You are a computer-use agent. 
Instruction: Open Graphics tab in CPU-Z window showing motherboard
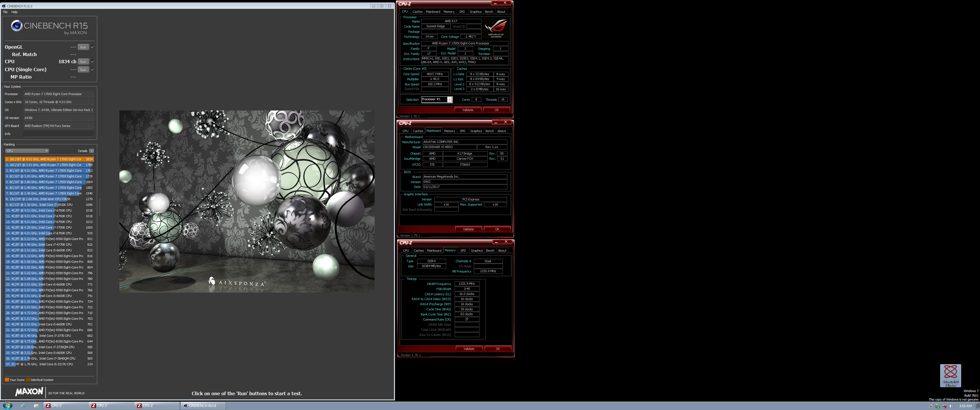pyautogui.click(x=476, y=131)
